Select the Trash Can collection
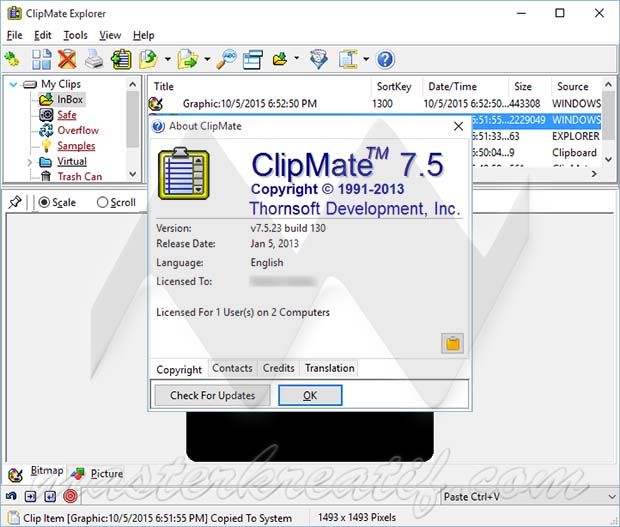Image resolution: width=620 pixels, height=527 pixels. (79, 176)
